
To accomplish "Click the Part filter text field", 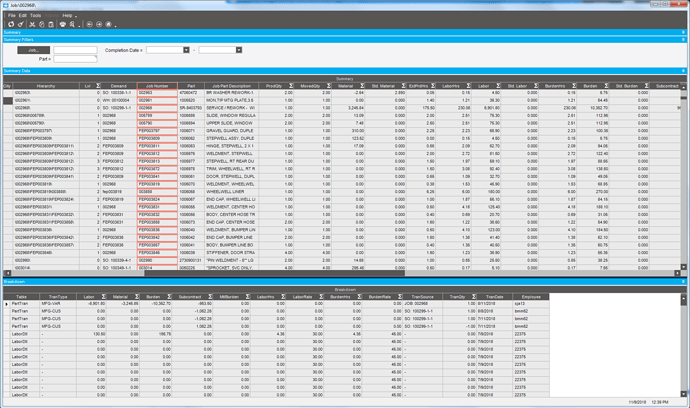I will (75, 59).
